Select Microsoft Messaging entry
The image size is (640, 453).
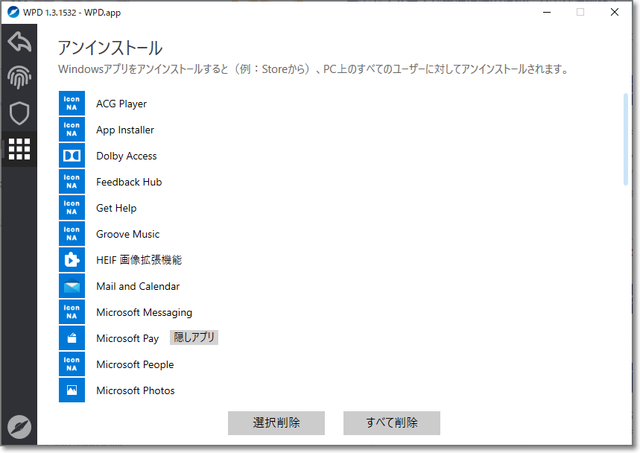click(144, 312)
